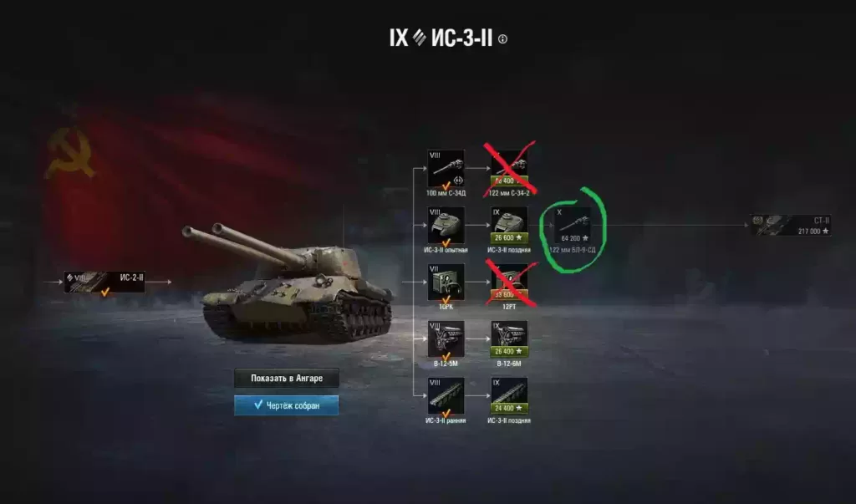Viewport: 856px width, 504px height.
Task: Select the ИС-3-II опытная turret module
Action: (446, 226)
